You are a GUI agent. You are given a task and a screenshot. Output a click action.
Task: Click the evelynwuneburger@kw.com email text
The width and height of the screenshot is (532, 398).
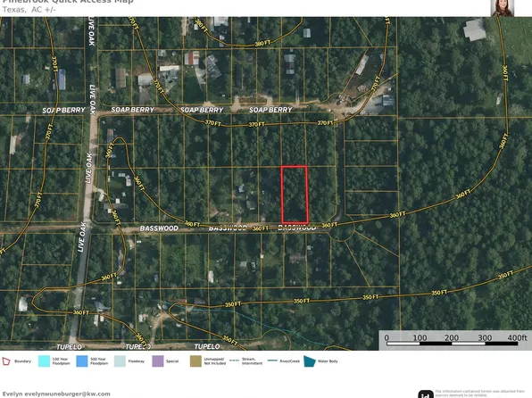(x=67, y=394)
